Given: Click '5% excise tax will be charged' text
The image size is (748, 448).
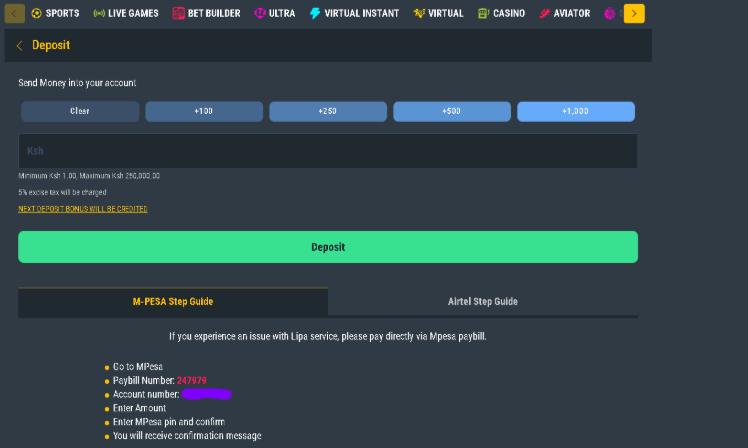Looking at the screenshot, I should tap(62, 192).
